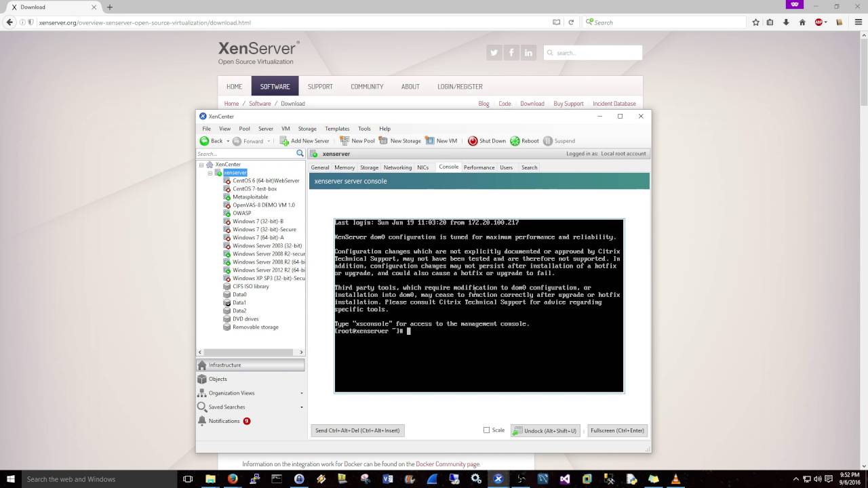The image size is (868, 488).
Task: Open the SOFTWARE nav item on website
Action: 275,87
